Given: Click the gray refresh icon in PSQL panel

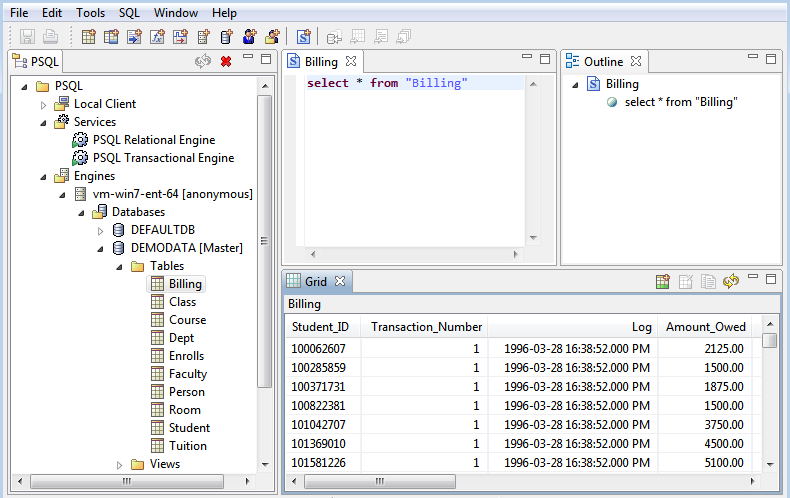Looking at the screenshot, I should [203, 61].
